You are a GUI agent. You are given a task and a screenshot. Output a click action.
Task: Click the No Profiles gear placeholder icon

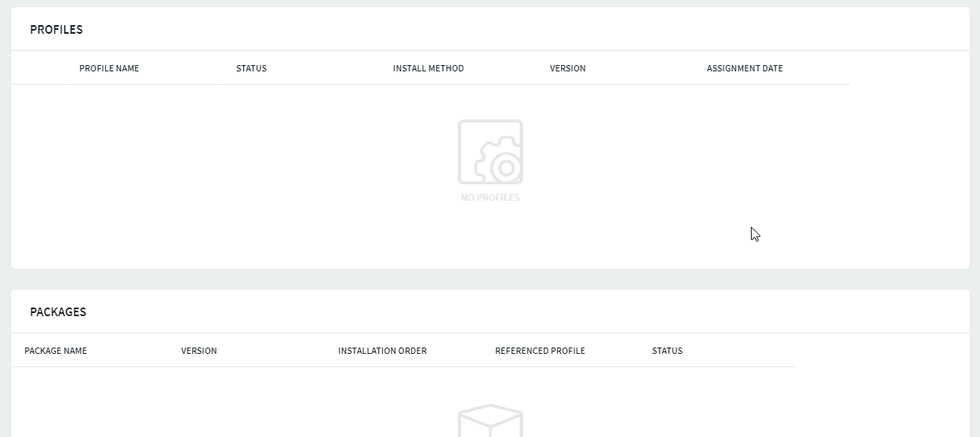coord(490,152)
